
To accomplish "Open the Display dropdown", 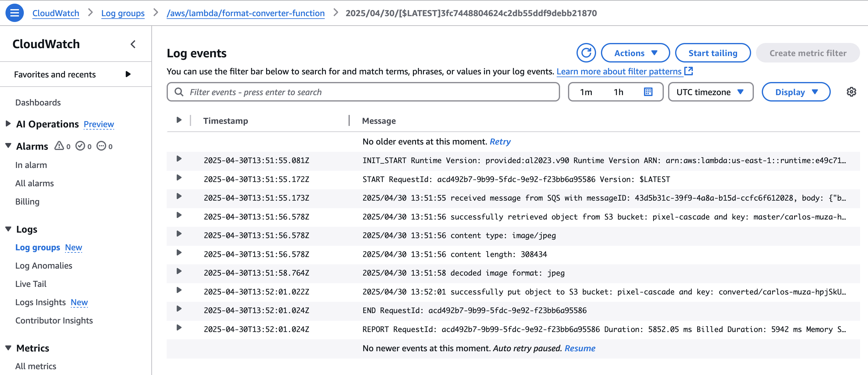I will [796, 91].
